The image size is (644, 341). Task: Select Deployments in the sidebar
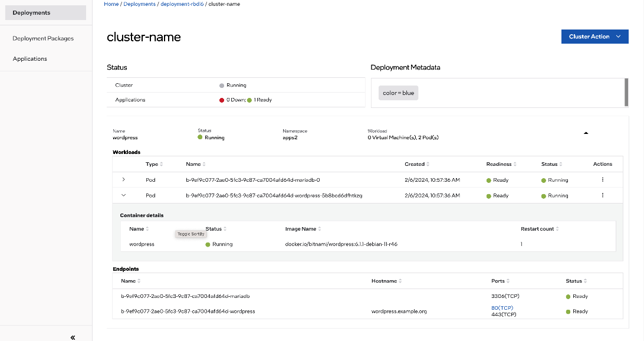pos(31,12)
